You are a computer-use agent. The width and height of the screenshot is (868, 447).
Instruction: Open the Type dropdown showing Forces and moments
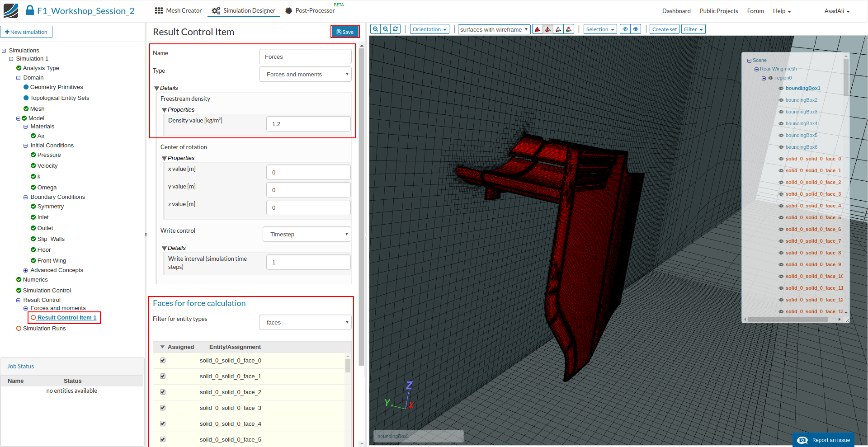point(305,75)
